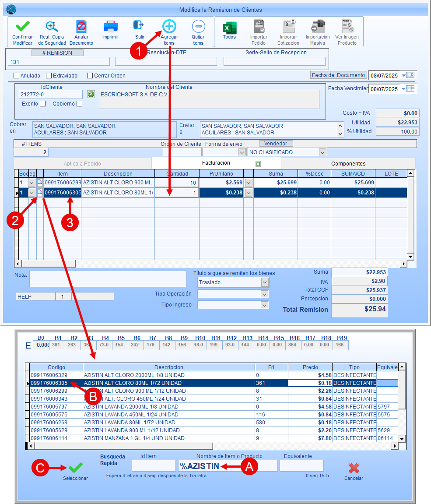Screen dimensions: 431x504
Task: Switch to the Aplica a Pedido tab
Action: (83, 164)
